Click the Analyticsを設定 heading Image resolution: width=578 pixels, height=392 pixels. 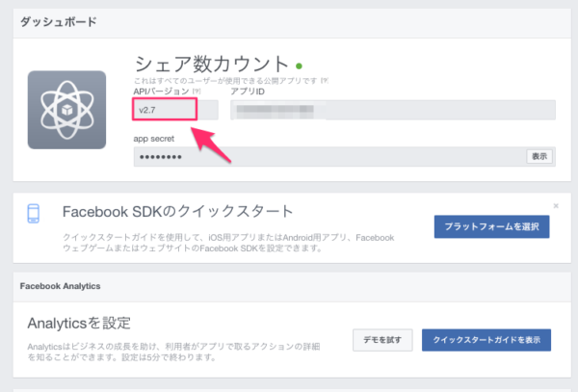pos(79,323)
